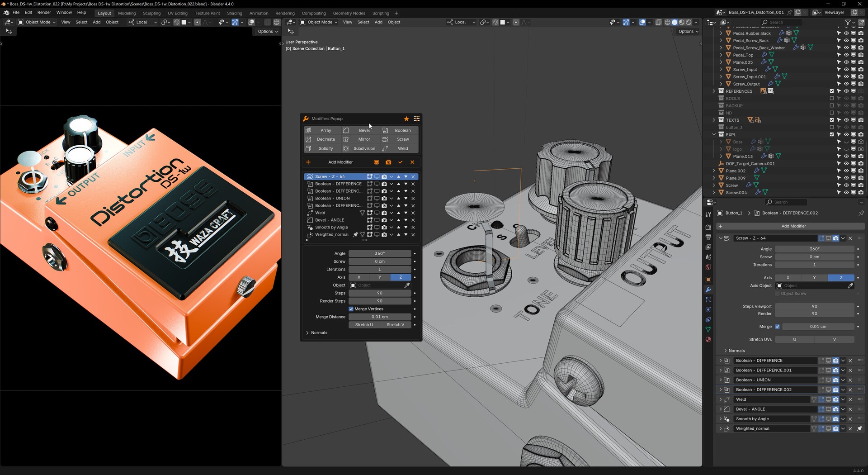Image resolution: width=868 pixels, height=475 pixels.
Task: Click Add Modifier button in properties panel
Action: click(790, 226)
